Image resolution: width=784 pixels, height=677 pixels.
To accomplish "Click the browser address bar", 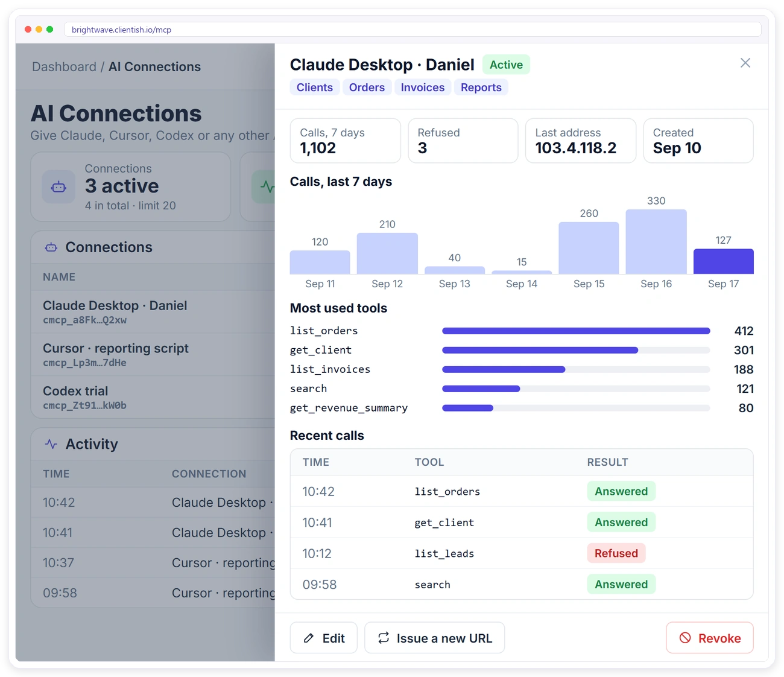I will (413, 30).
